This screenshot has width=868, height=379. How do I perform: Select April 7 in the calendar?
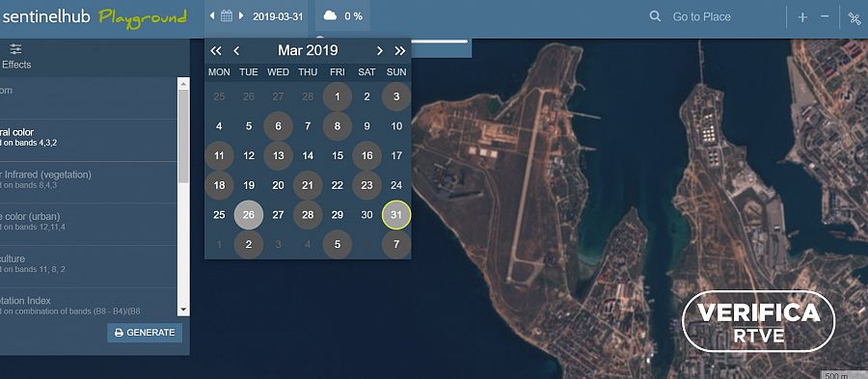click(396, 244)
